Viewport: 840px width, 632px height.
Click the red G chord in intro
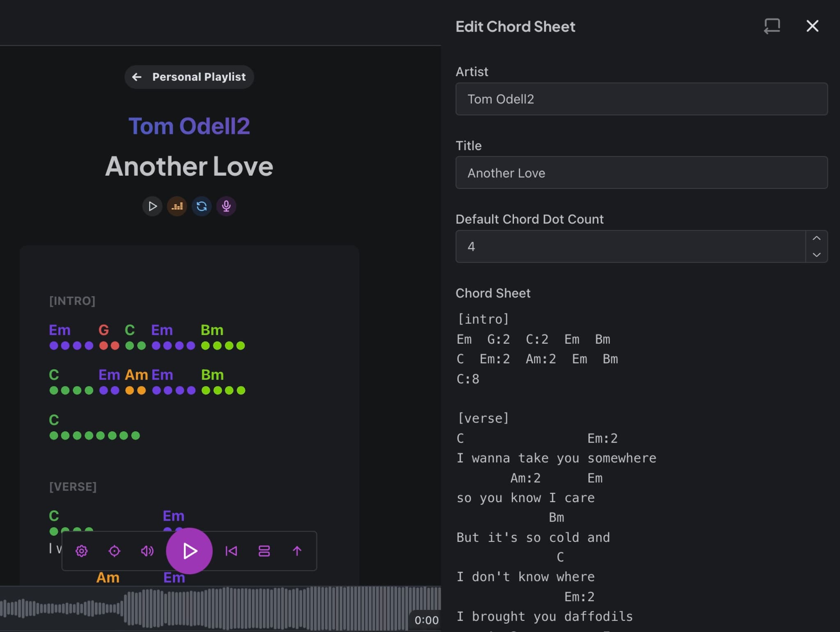(x=104, y=330)
